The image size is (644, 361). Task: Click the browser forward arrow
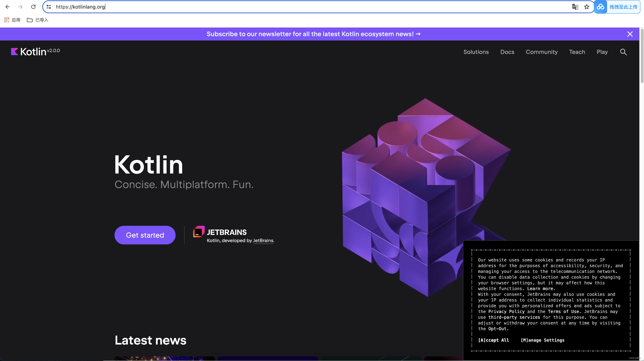coord(20,7)
